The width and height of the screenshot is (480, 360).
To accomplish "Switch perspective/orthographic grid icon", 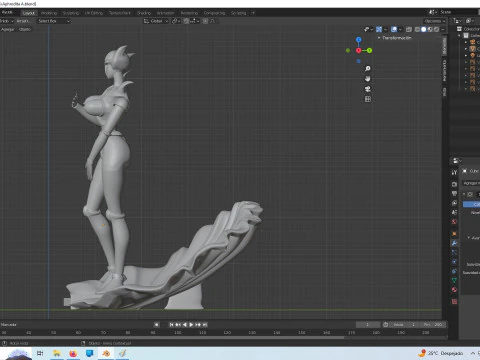I will tap(367, 99).
